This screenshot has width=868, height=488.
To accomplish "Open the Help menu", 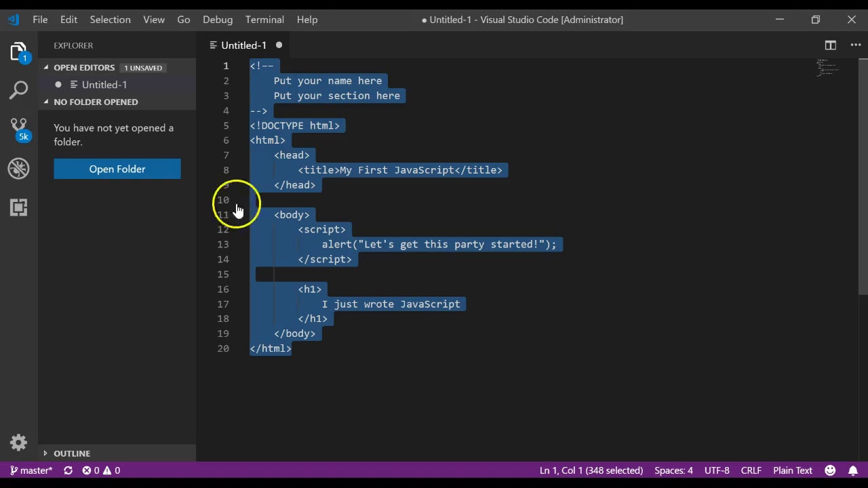I will (307, 20).
